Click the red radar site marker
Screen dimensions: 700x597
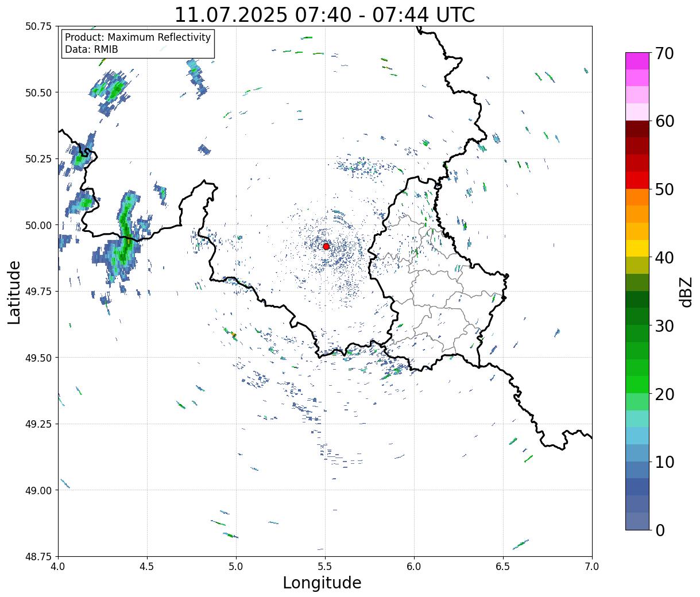[326, 246]
